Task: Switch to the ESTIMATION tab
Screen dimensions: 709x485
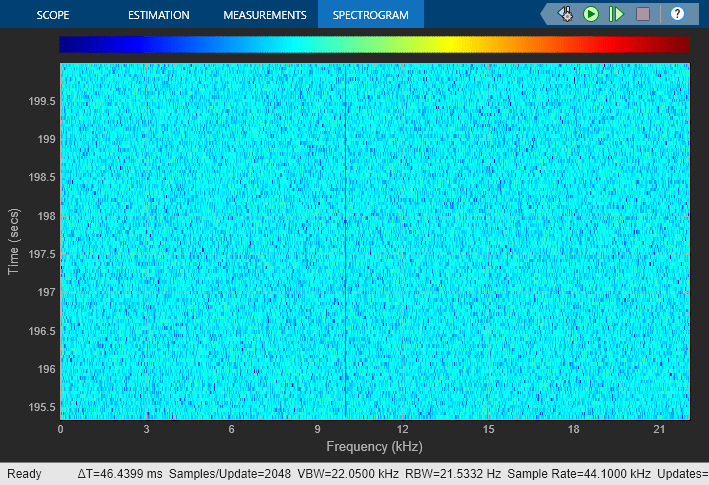Action: click(x=159, y=15)
